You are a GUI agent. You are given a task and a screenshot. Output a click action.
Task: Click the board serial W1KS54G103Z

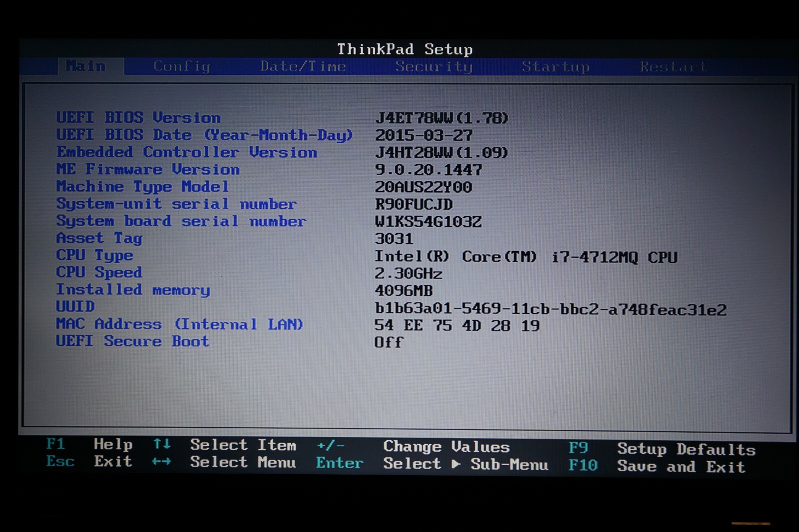(428, 222)
